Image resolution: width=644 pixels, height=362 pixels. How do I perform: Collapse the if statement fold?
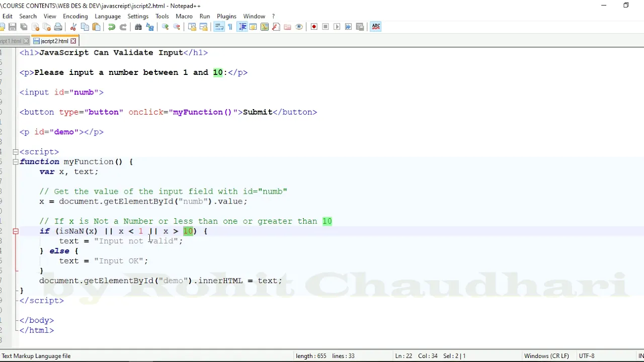[16, 231]
